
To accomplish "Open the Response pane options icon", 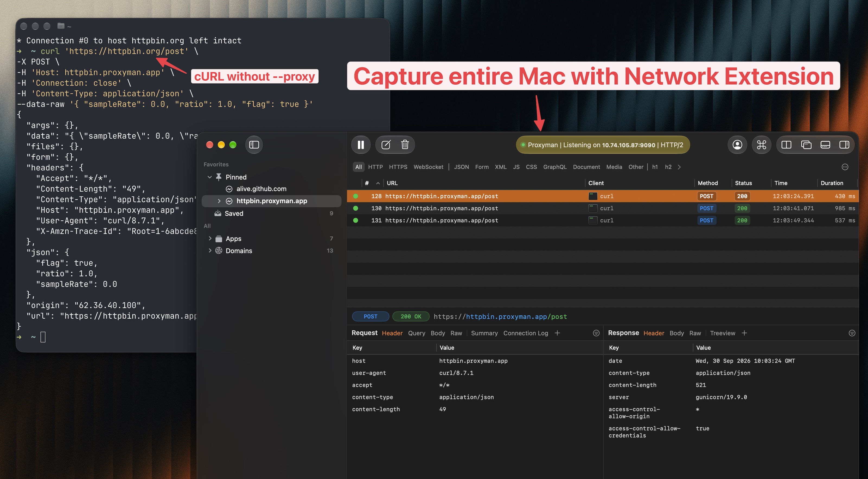I will click(852, 333).
